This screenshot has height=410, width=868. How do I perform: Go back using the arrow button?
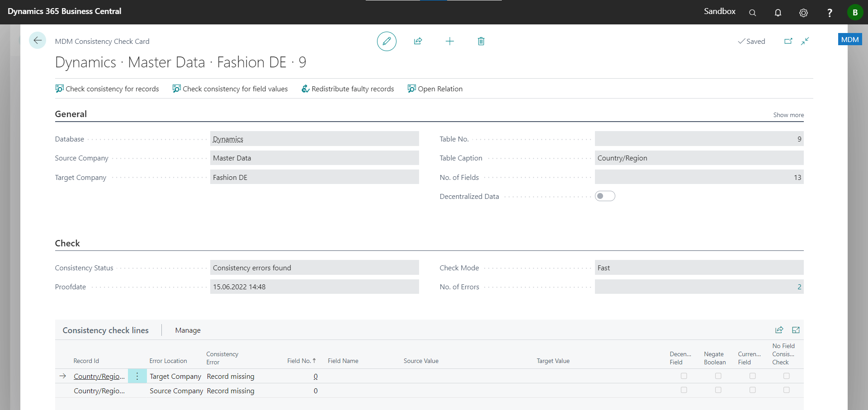(x=38, y=40)
